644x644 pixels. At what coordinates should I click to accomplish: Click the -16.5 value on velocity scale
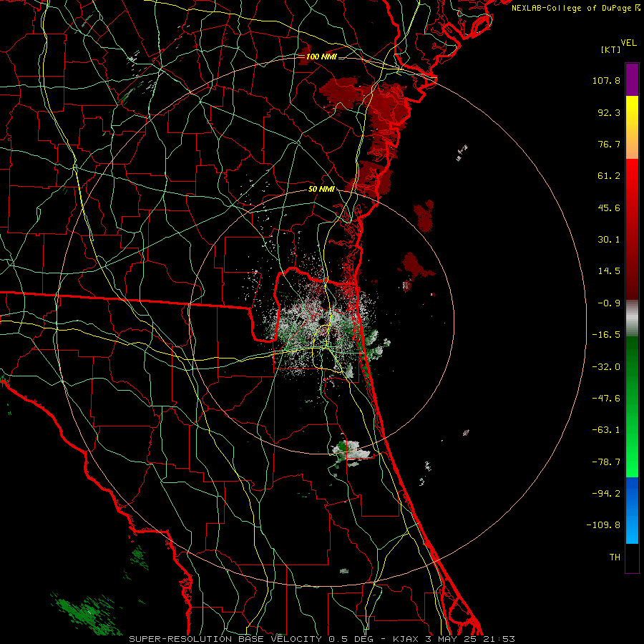[606, 335]
